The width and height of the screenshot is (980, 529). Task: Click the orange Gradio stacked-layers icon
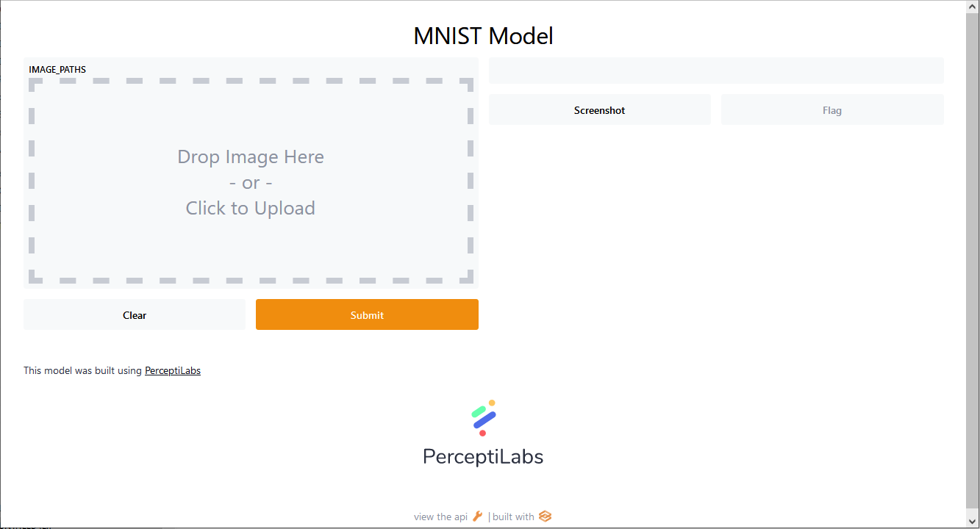pyautogui.click(x=545, y=517)
